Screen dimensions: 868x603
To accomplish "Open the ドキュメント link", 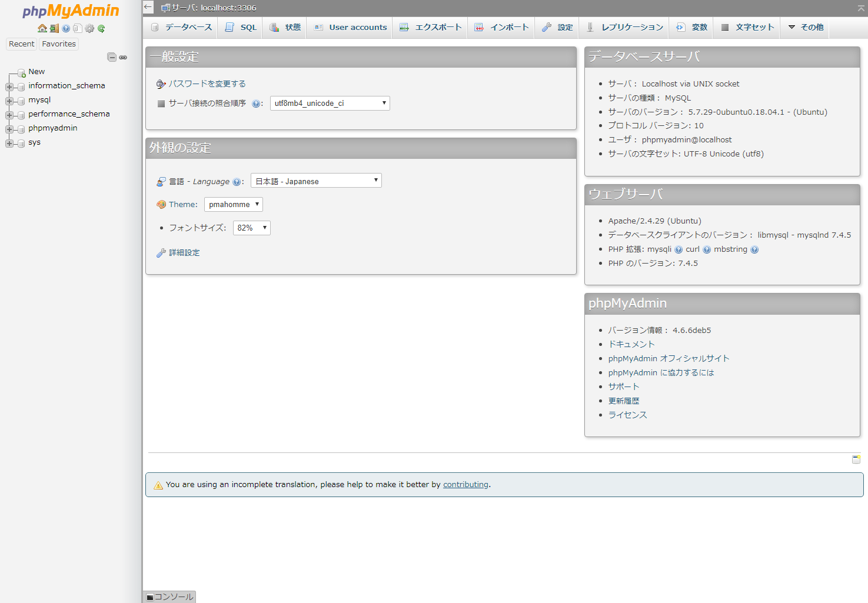I will click(631, 345).
